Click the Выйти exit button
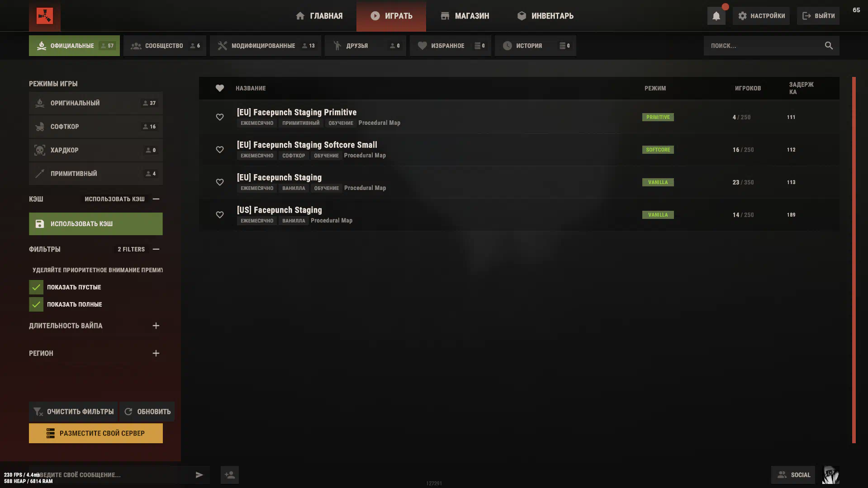Screen dimensions: 868x488 click(818, 16)
